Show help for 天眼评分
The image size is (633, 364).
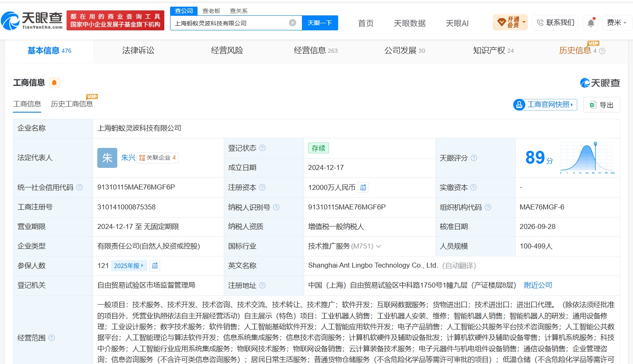pos(474,158)
